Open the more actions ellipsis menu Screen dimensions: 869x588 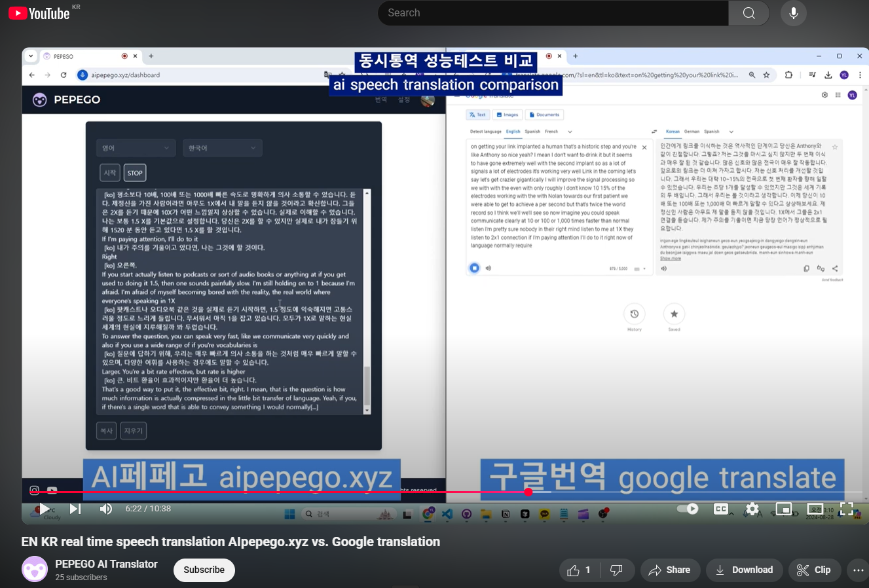click(x=857, y=570)
